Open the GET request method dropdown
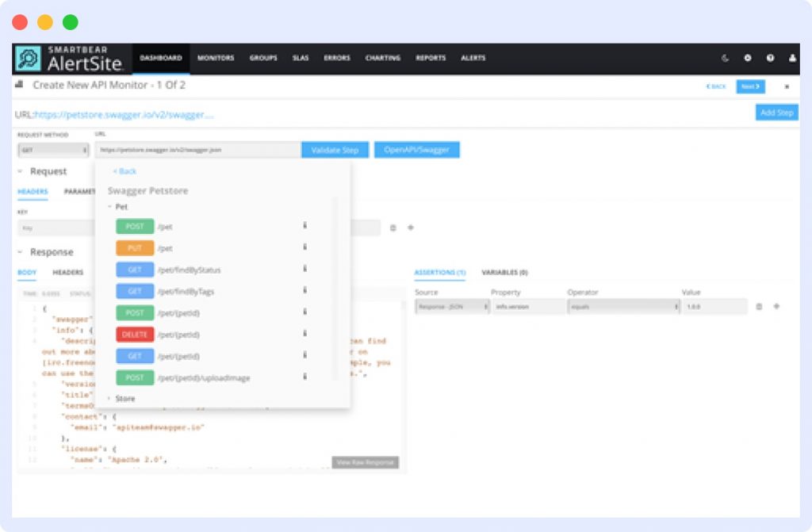 coord(52,149)
